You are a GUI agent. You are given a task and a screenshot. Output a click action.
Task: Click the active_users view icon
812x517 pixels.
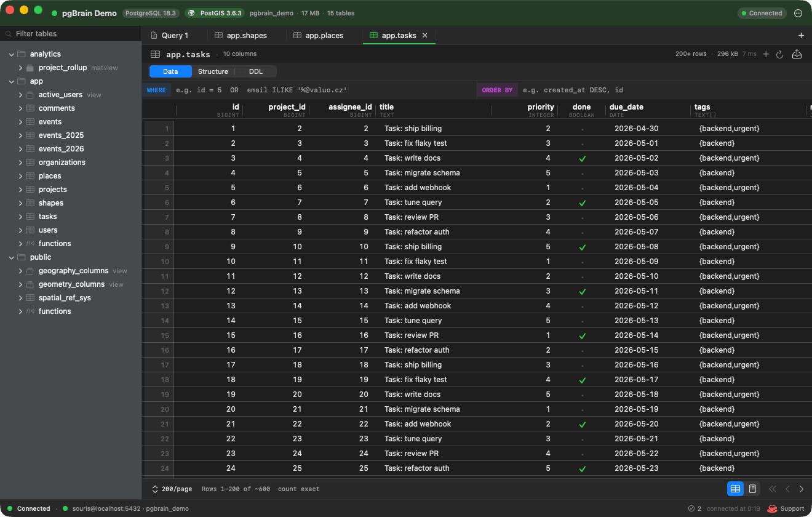click(30, 95)
